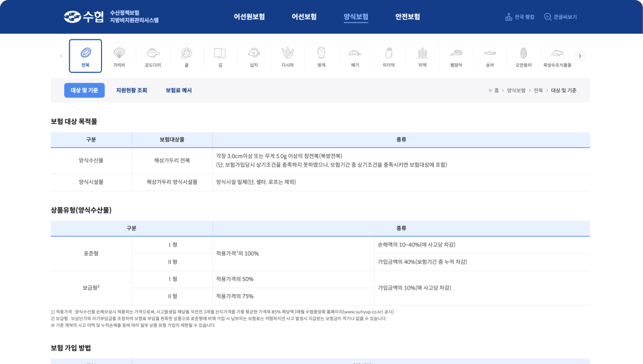This screenshot has width=643, height=364.
Task: Enable 큰글씨보기 large text view
Action: click(560, 17)
